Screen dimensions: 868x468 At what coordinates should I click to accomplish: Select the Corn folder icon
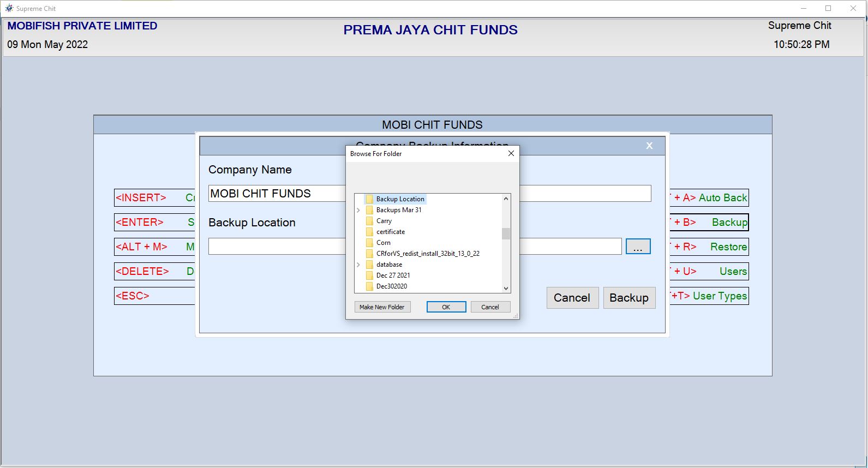pos(370,243)
